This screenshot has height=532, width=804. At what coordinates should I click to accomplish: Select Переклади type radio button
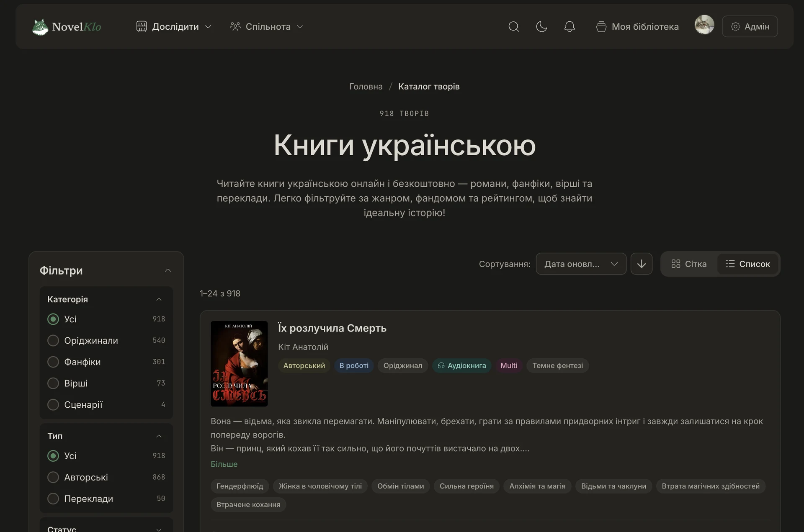click(53, 499)
